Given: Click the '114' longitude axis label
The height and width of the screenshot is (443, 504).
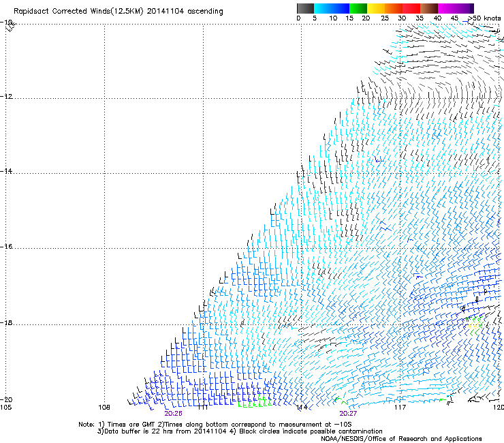Looking at the screenshot, I should (x=302, y=408).
